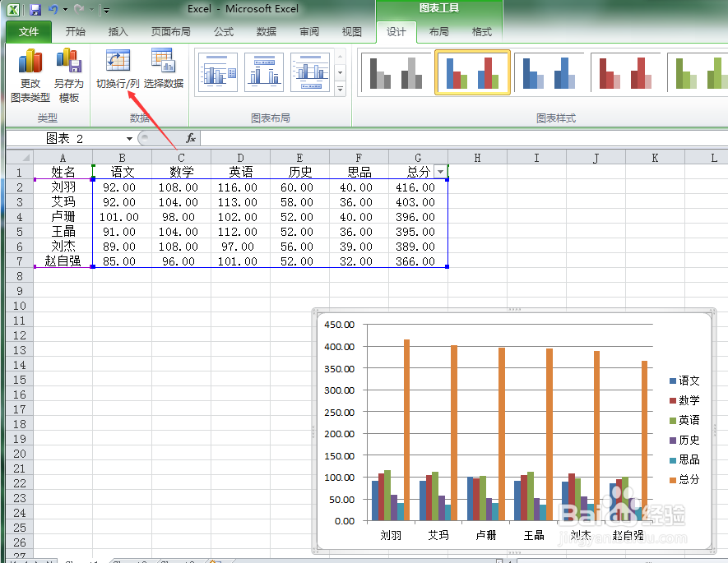Switch to the 公式 ribbon tab
The width and height of the screenshot is (728, 563).
(223, 31)
